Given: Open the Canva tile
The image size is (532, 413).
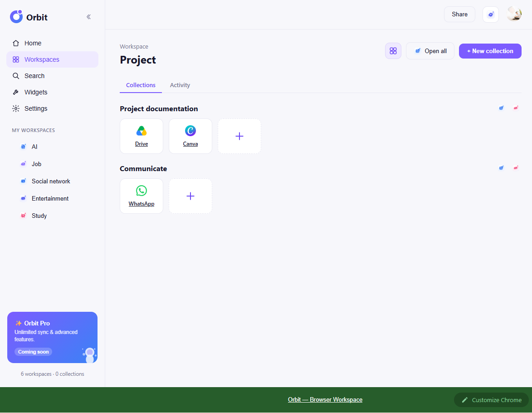Looking at the screenshot, I should pyautogui.click(x=190, y=136).
